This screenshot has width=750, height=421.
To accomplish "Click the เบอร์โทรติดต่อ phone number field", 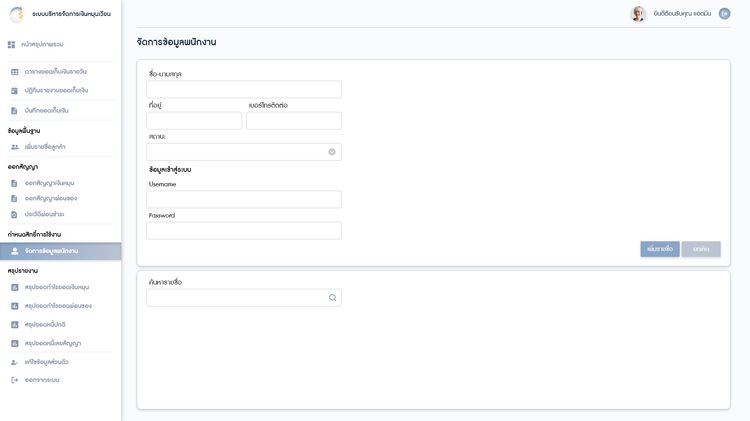I will tap(294, 121).
